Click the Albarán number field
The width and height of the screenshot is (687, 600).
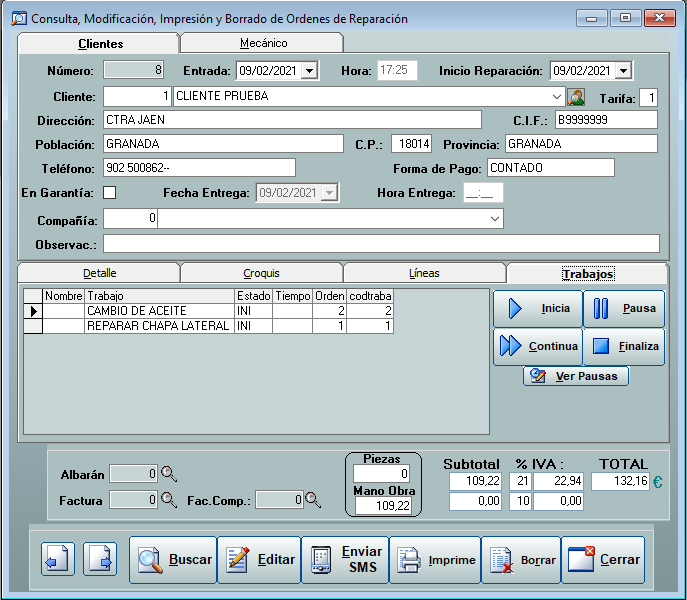coord(134,474)
